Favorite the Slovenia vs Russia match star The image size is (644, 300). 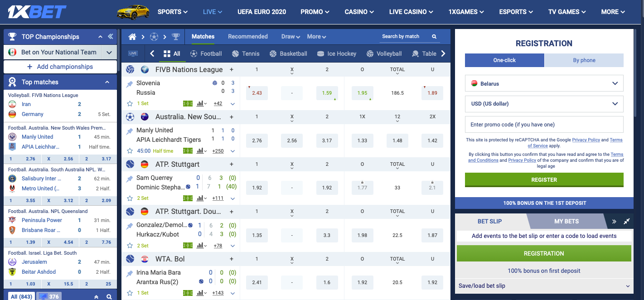pos(130,103)
